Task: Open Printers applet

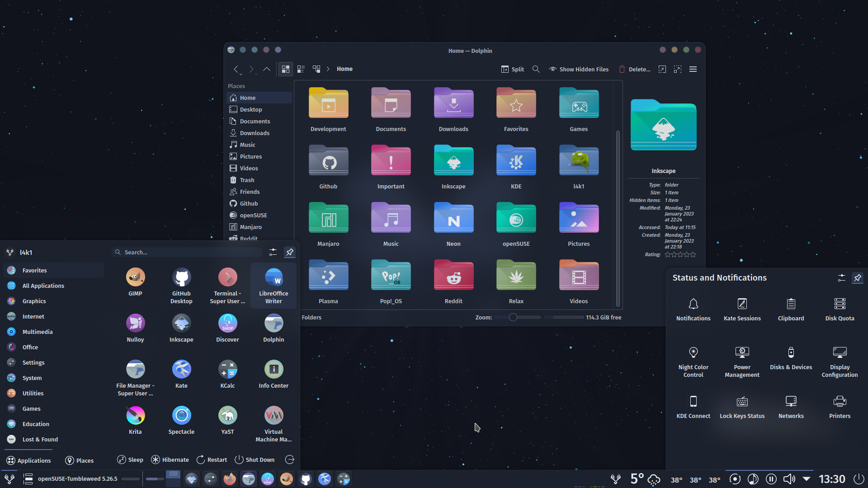Action: pos(840,407)
